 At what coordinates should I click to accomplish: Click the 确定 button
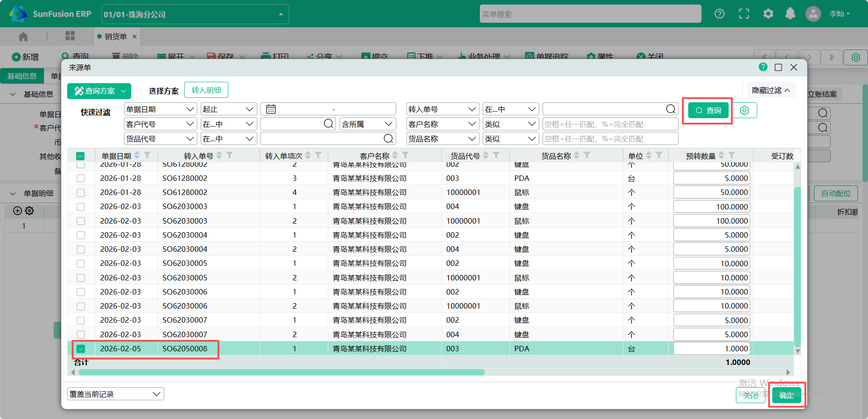pos(786,395)
